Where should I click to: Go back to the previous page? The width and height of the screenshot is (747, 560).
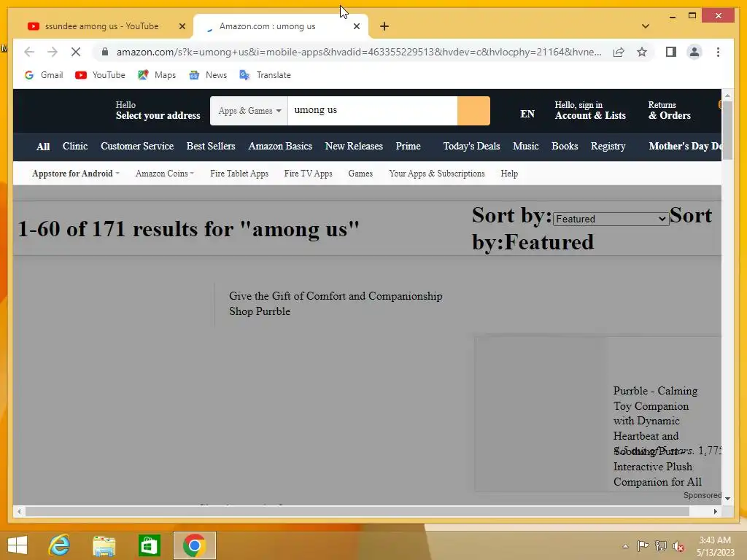pos(29,52)
